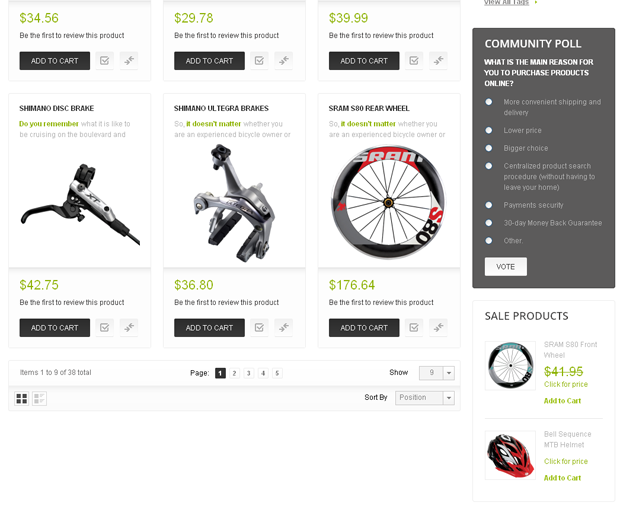620x509 pixels.
Task: Submit poll with the VOTE button
Action: click(x=506, y=267)
